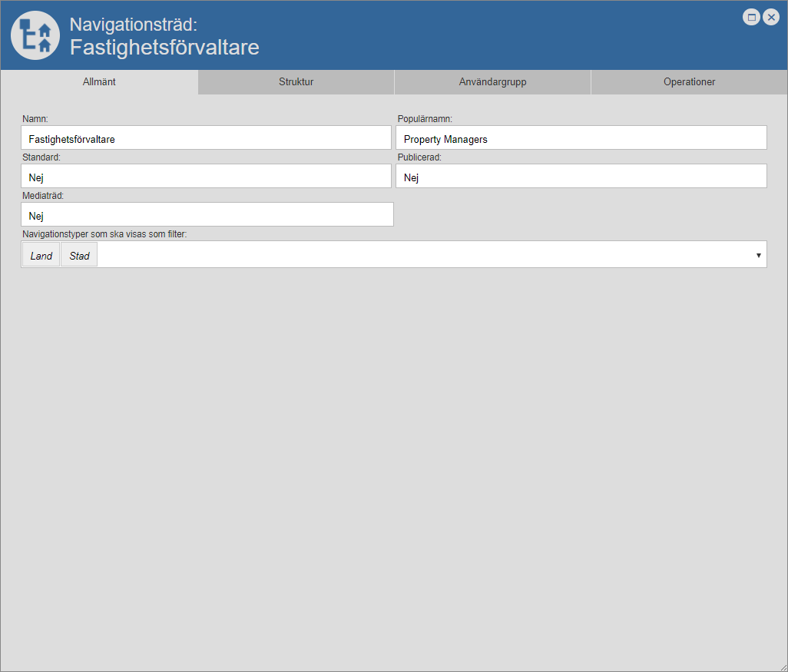
Task: Switch to the Allmänt tab
Action: point(99,82)
